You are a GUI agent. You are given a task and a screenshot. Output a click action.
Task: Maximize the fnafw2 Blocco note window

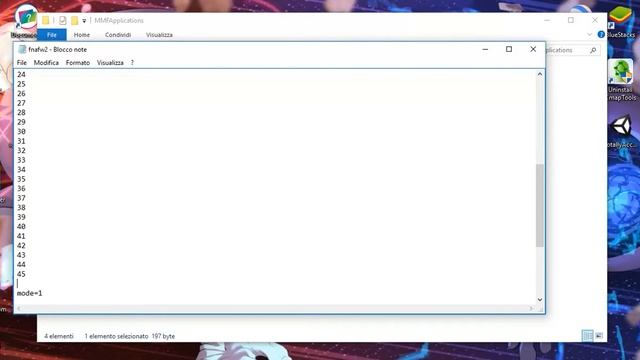pos(509,49)
